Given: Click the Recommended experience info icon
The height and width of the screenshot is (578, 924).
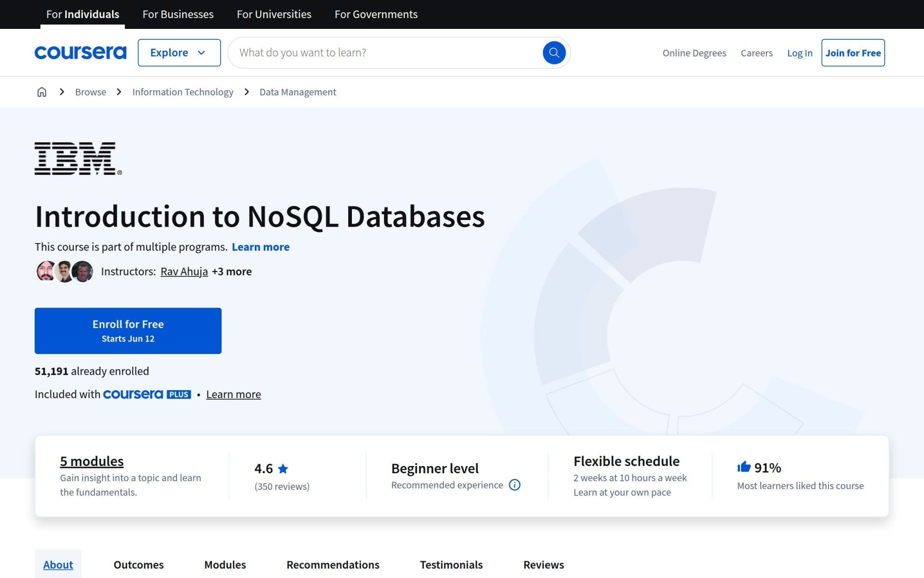Looking at the screenshot, I should point(514,485).
